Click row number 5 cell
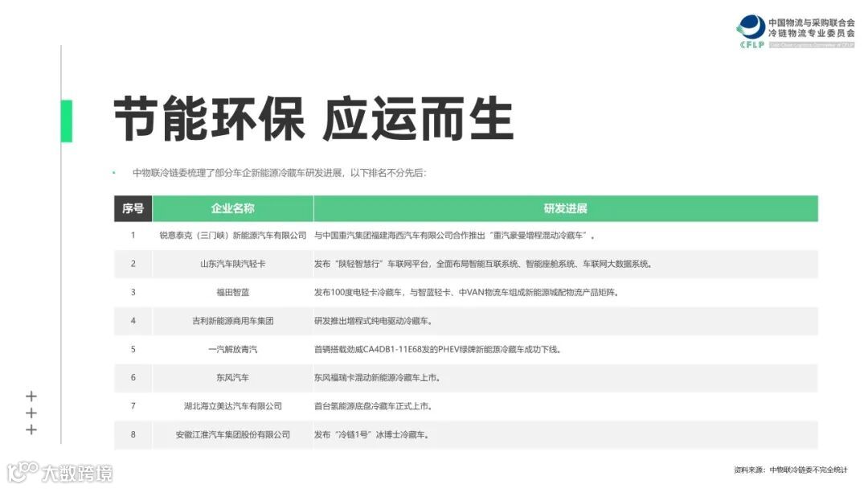868x489 pixels. point(133,349)
